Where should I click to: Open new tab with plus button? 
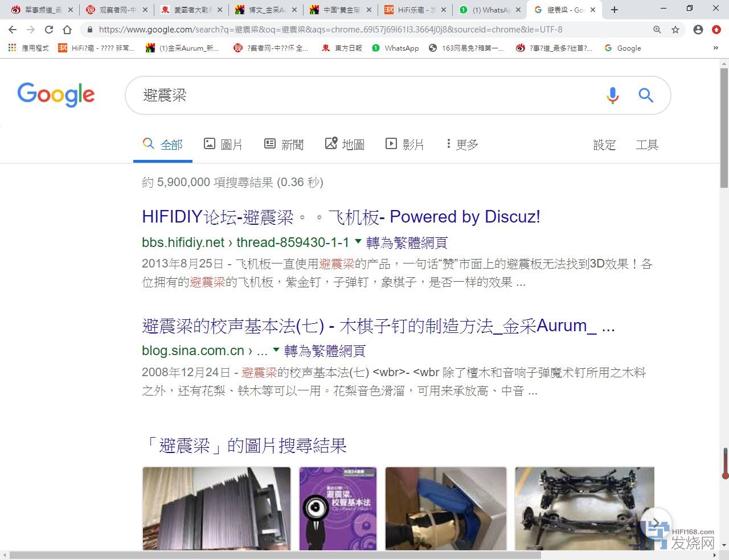(x=615, y=10)
